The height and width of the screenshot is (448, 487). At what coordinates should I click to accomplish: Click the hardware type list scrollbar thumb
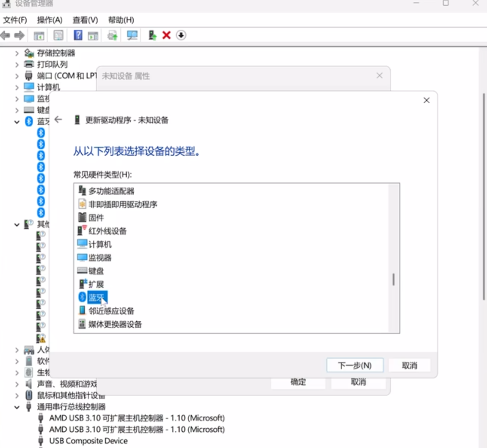(394, 280)
